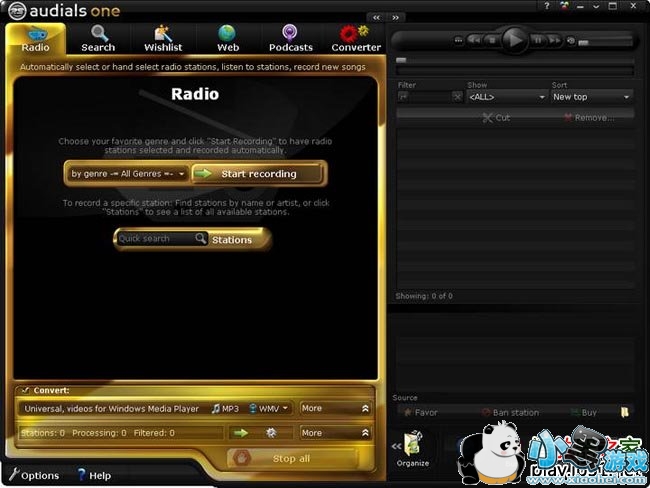650x488 pixels.
Task: Click the player Play button
Action: pos(514,40)
